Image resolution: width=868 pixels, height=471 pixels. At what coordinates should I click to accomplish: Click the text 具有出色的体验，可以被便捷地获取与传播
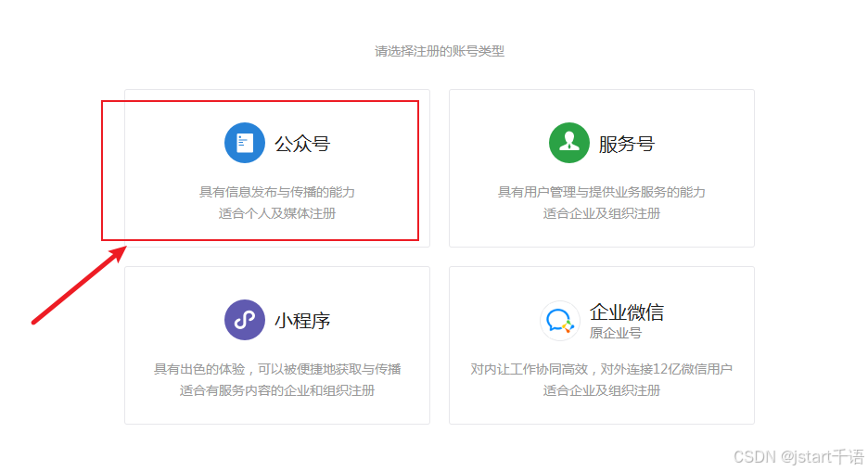(x=276, y=369)
